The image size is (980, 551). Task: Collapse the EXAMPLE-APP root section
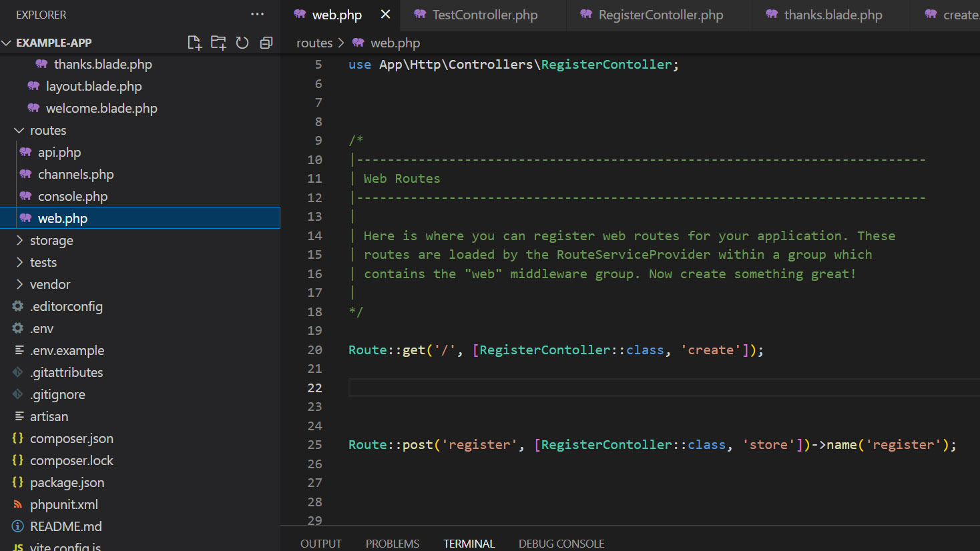click(x=7, y=43)
